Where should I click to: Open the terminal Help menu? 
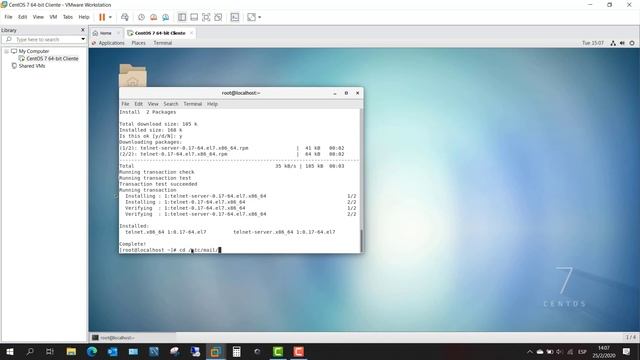pyautogui.click(x=212, y=104)
